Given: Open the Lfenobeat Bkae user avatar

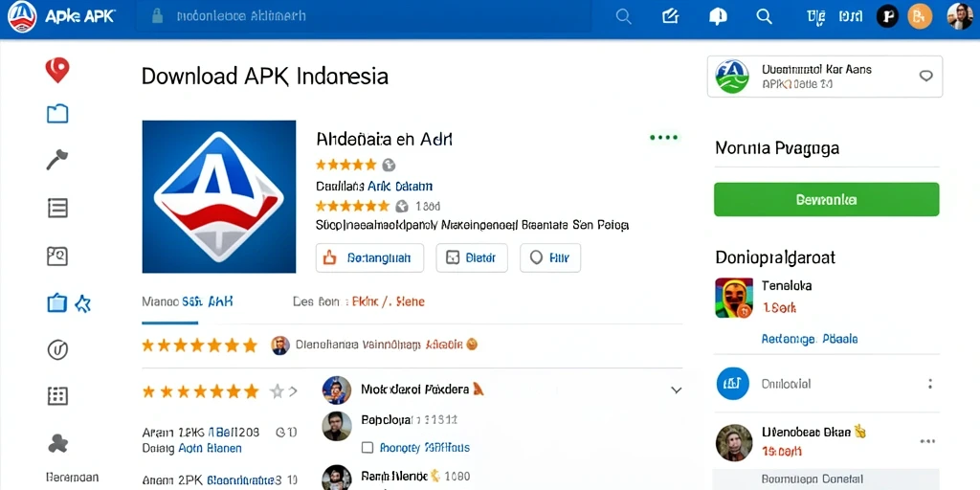Looking at the screenshot, I should coord(734,442).
